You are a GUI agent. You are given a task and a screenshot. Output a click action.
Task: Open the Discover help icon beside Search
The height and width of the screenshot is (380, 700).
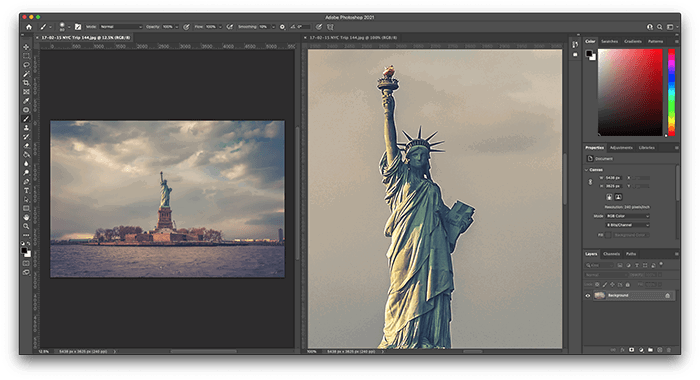click(x=650, y=27)
